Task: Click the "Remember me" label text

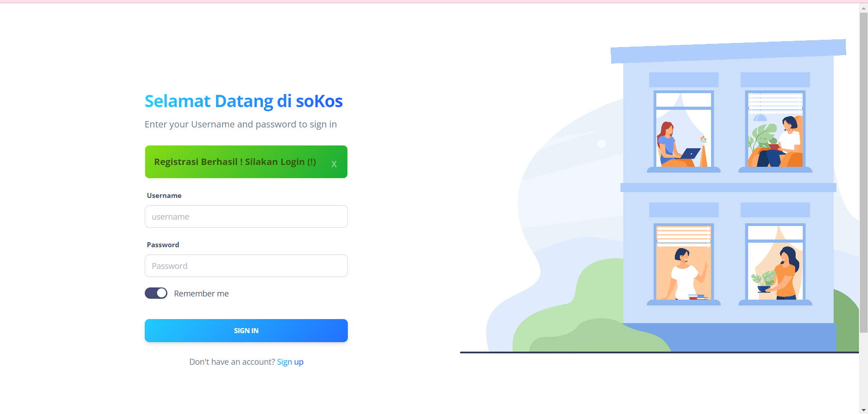Action: 201,294
